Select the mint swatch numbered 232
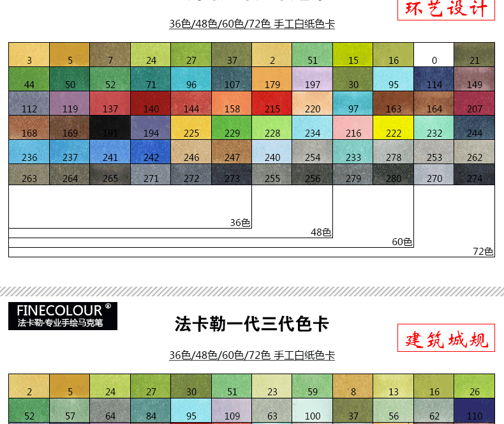Viewport: 504px width, 424px height. coord(434,128)
